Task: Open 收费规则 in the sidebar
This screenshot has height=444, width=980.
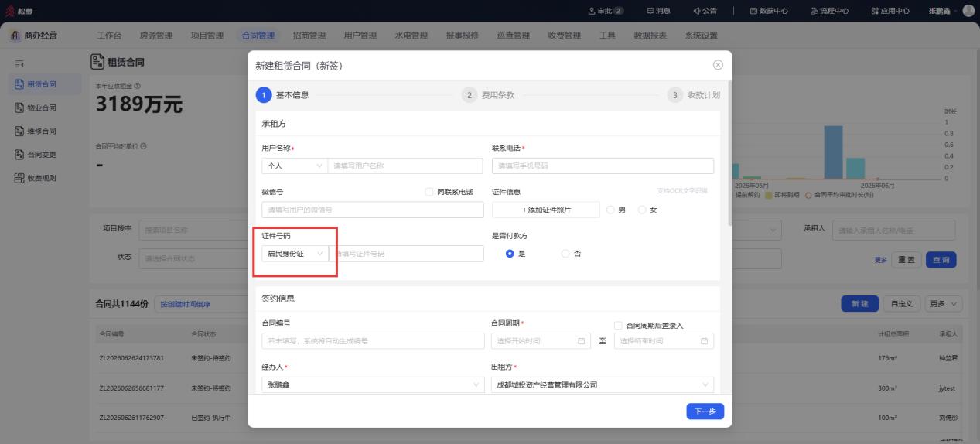Action: [36, 178]
